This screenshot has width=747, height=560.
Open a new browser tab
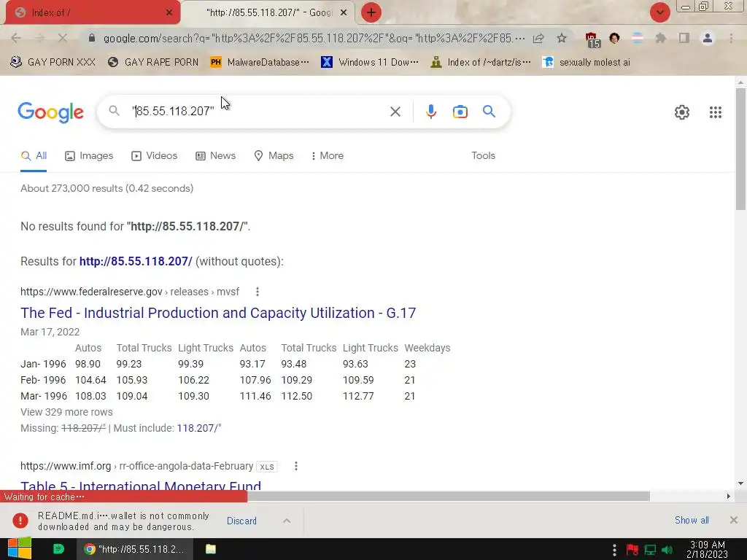[371, 12]
